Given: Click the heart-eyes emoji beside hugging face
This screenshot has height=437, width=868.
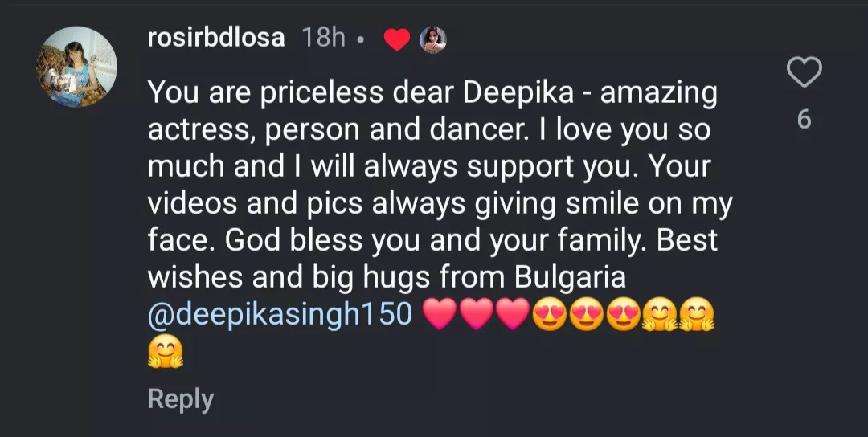Looking at the screenshot, I should tap(624, 314).
